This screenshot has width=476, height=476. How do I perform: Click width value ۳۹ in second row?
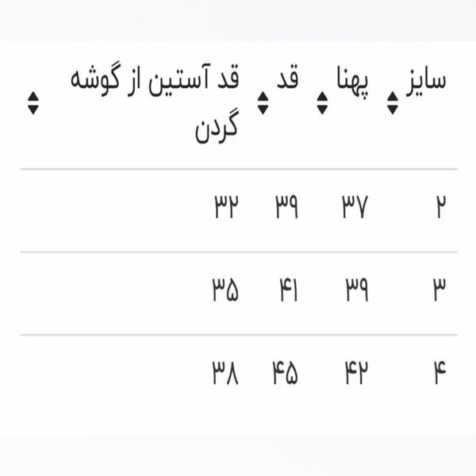pyautogui.click(x=357, y=290)
